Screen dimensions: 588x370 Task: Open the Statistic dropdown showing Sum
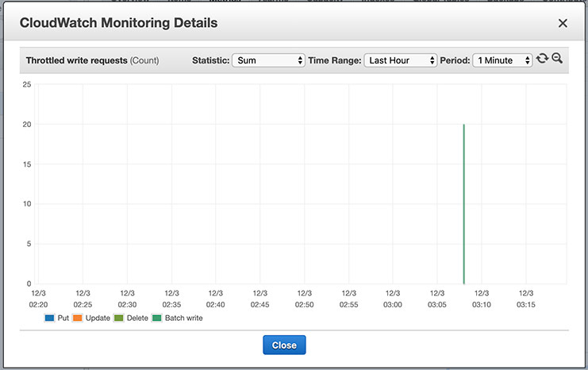click(x=268, y=60)
